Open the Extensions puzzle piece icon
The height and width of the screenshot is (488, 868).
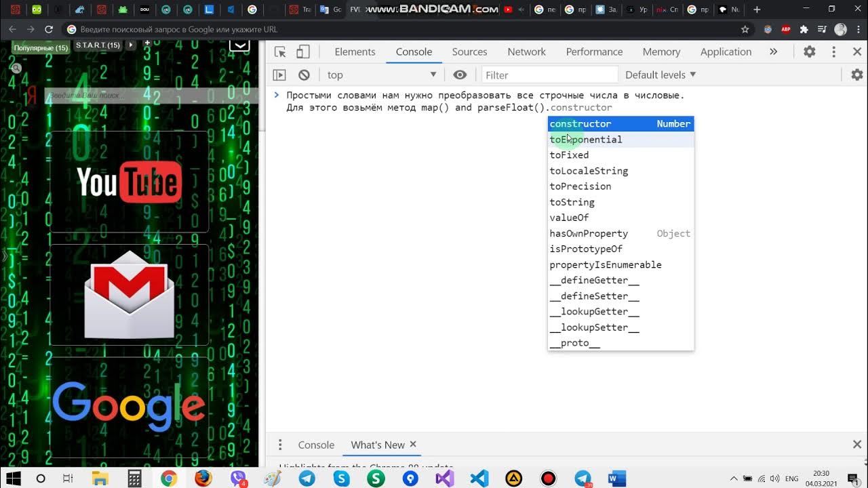(x=804, y=29)
